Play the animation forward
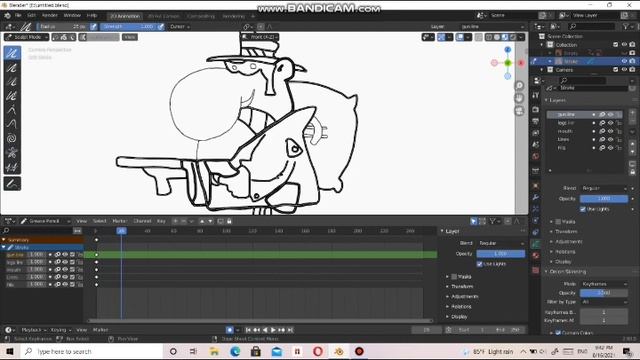The height and width of the screenshot is (360, 640). [273, 330]
